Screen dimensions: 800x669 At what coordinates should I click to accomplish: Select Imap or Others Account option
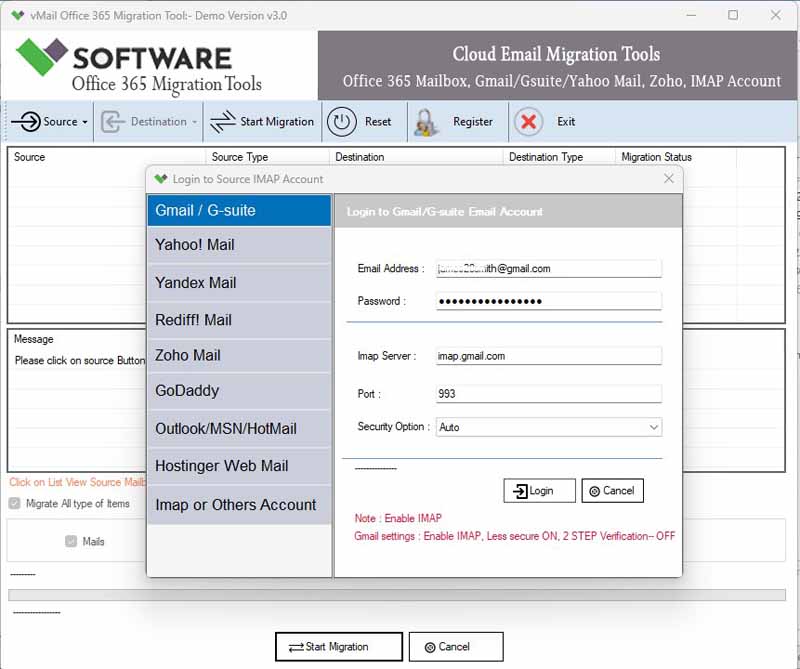(x=239, y=505)
